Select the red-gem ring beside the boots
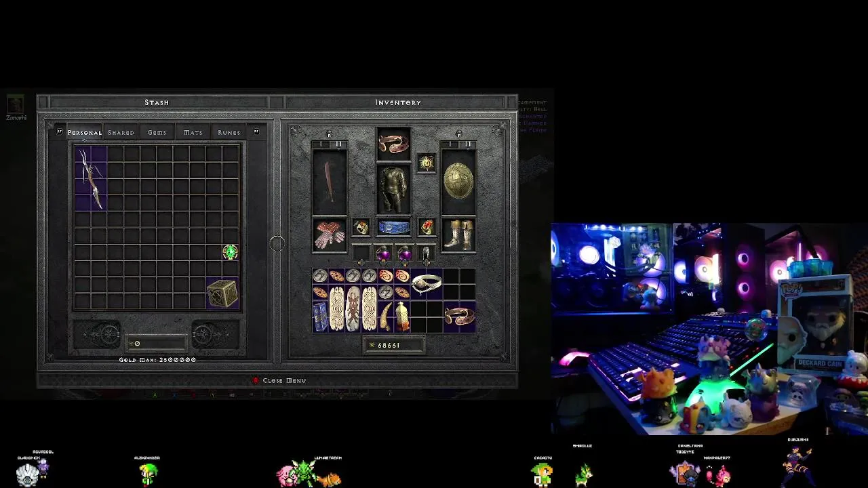Viewport: 868px width, 488px height. tap(427, 227)
